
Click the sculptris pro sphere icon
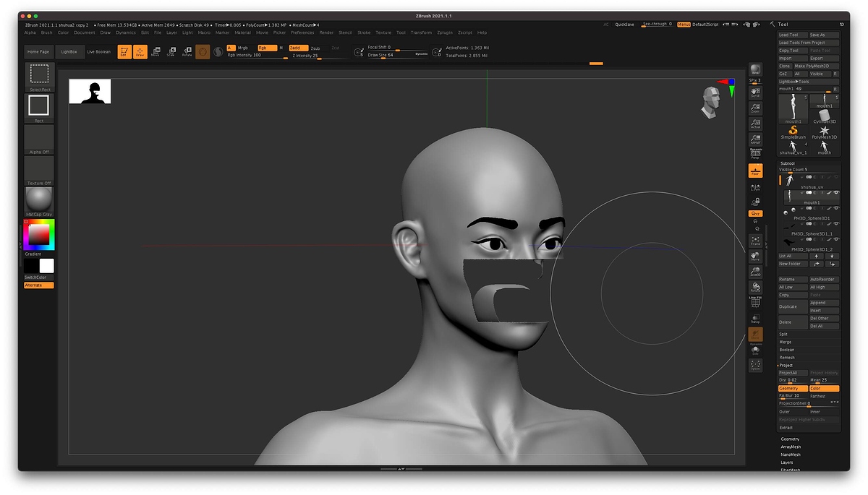pyautogui.click(x=217, y=51)
